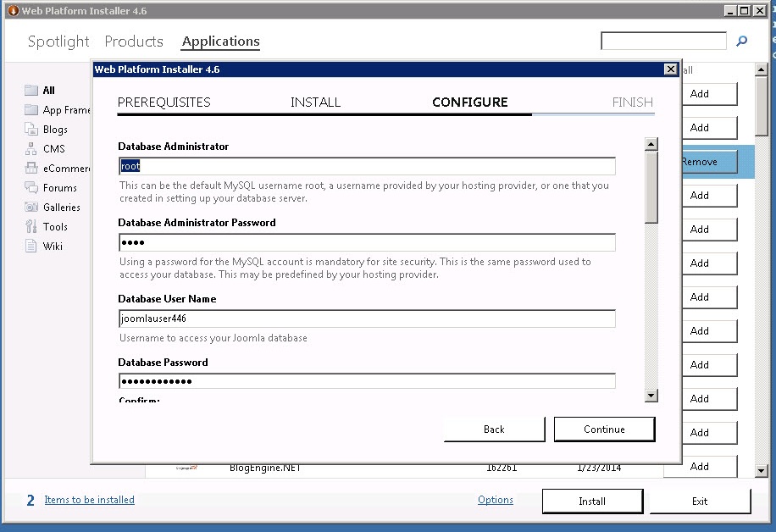The image size is (776, 532).
Task: Click the Web Platform Installer title icon
Action: click(x=14, y=10)
